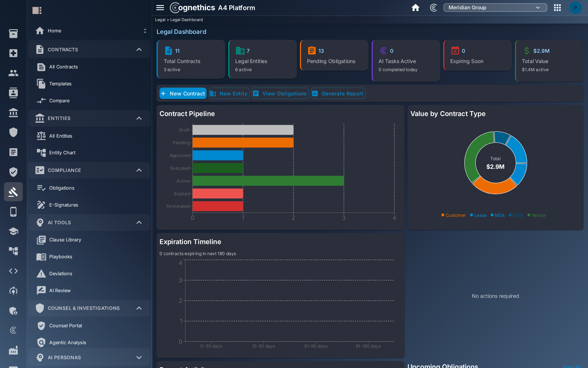This screenshot has height=368, width=588.
Task: Click the user avatar P icon
Action: click(x=575, y=8)
